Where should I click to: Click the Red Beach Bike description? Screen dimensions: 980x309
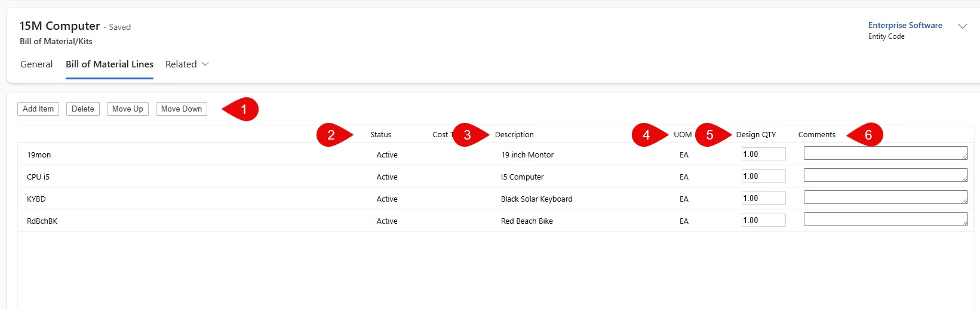click(x=527, y=221)
